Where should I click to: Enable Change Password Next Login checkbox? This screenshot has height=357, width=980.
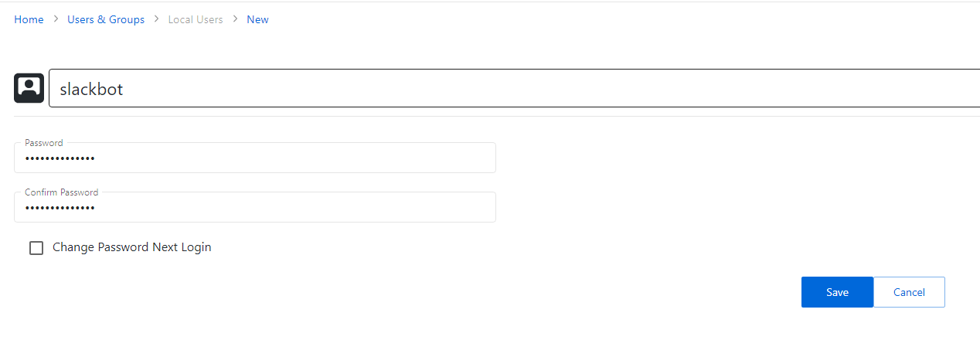pos(36,248)
